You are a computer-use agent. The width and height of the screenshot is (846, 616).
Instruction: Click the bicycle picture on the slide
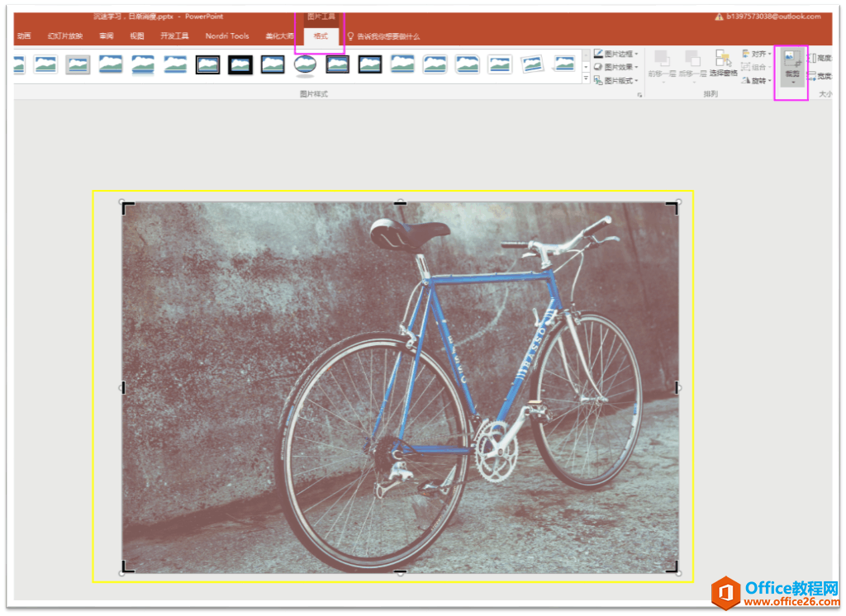(400, 386)
